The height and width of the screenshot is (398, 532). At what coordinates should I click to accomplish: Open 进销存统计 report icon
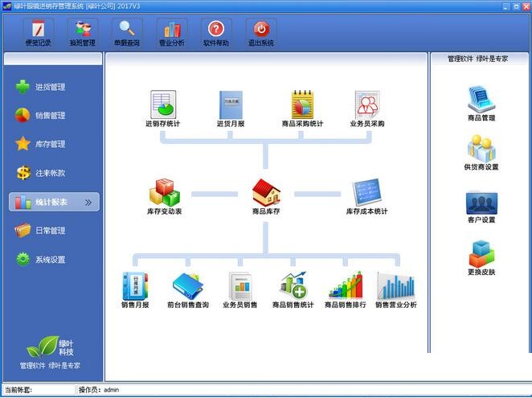(163, 109)
